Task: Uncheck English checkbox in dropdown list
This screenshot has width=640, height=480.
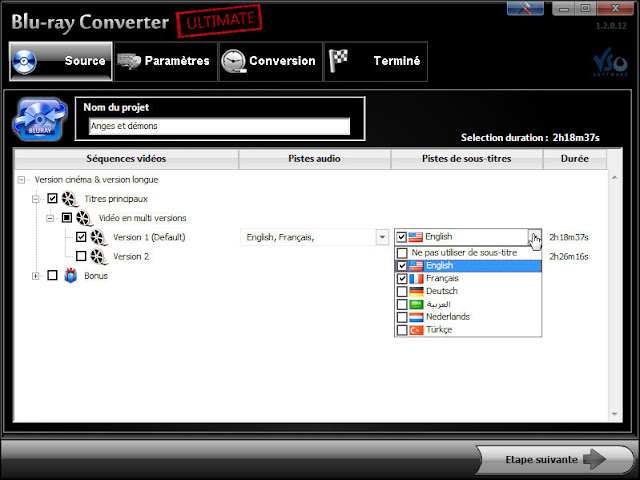Action: (x=402, y=266)
